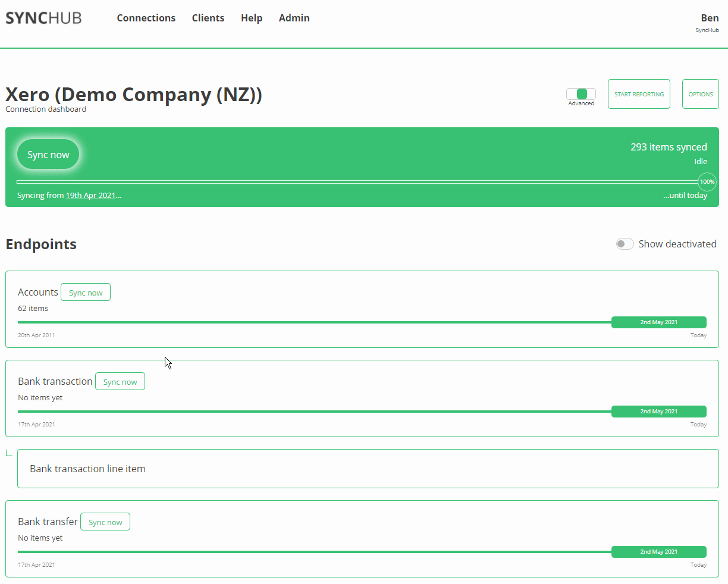The image size is (728, 584).
Task: Click the SyncHub logo
Action: [43, 18]
